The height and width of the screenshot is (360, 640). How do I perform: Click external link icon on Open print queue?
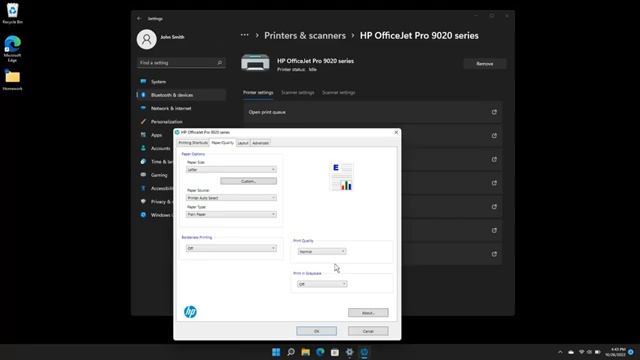pos(494,112)
